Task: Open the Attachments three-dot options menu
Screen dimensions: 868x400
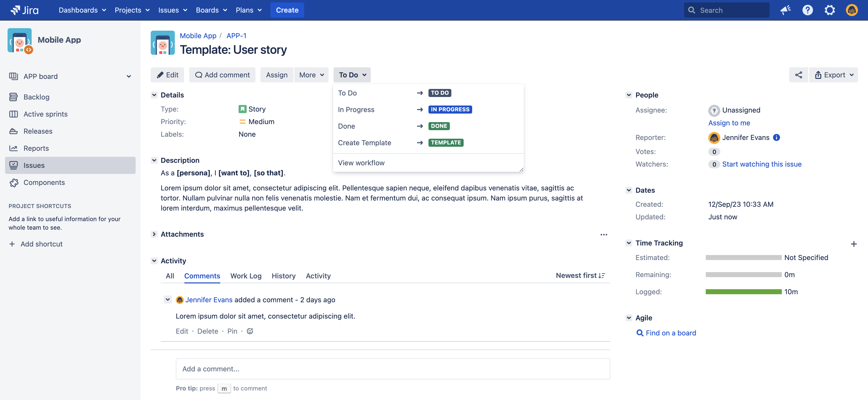Action: pyautogui.click(x=604, y=234)
